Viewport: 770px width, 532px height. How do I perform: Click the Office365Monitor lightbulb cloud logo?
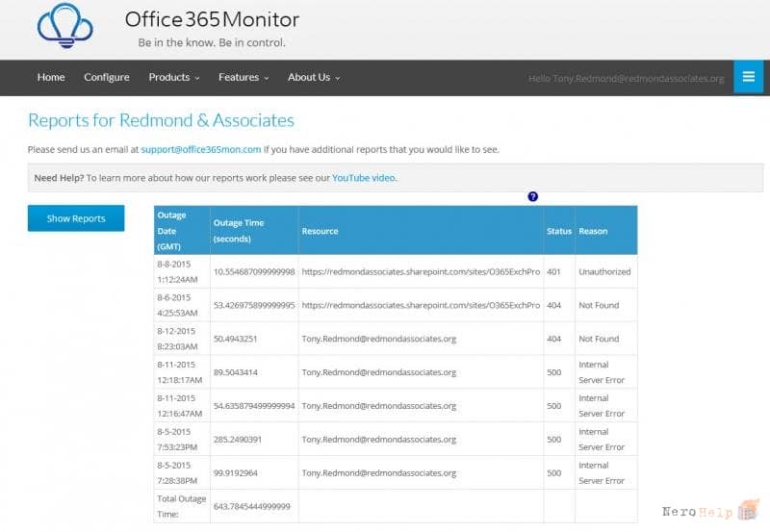pos(64,26)
